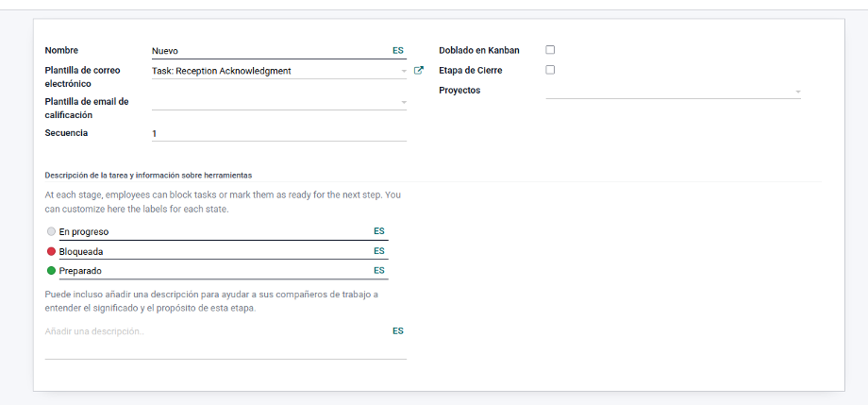
Task: Enable the Doblado en Kanban checkbox
Action: click(x=550, y=50)
